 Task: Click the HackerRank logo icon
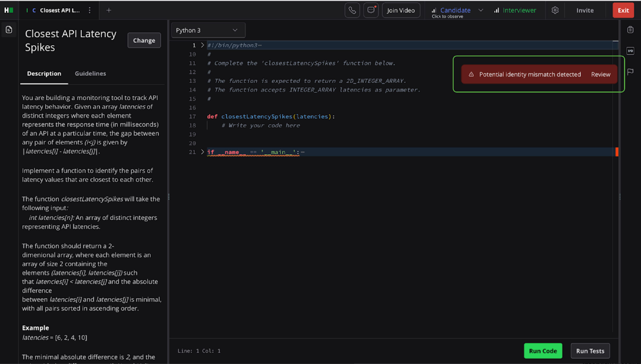click(9, 10)
